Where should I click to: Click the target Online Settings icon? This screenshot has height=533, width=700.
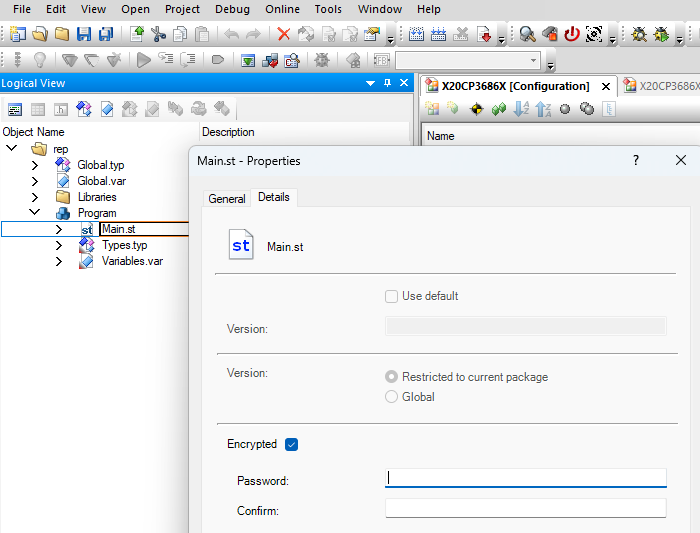pyautogui.click(x=594, y=34)
